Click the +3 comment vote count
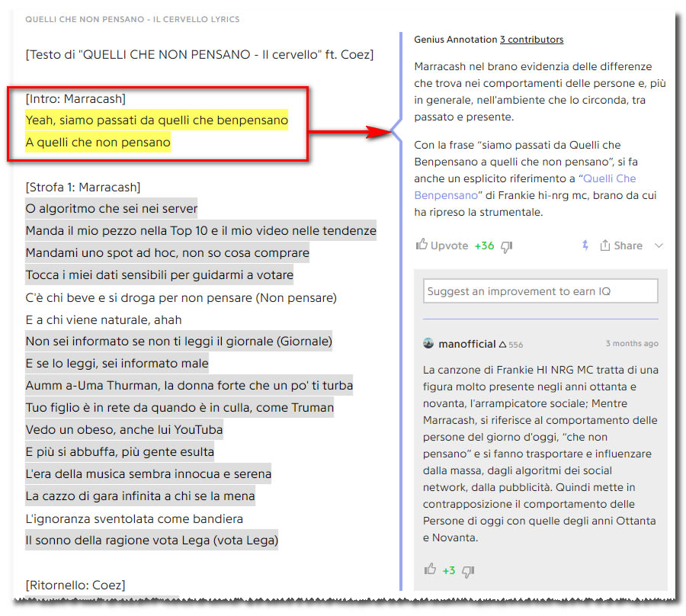686x616 pixels. click(448, 570)
